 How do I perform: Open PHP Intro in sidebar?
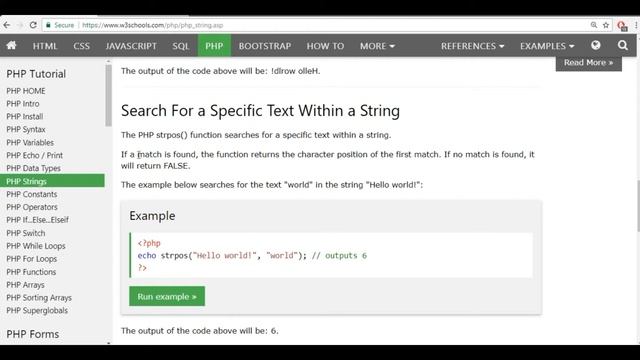click(x=23, y=104)
